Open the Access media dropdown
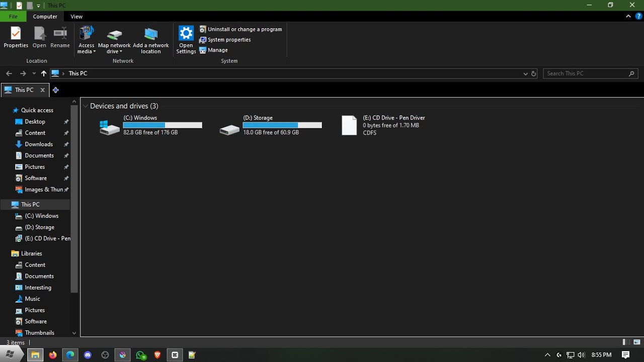Screen dimensions: 644x362 (87, 40)
